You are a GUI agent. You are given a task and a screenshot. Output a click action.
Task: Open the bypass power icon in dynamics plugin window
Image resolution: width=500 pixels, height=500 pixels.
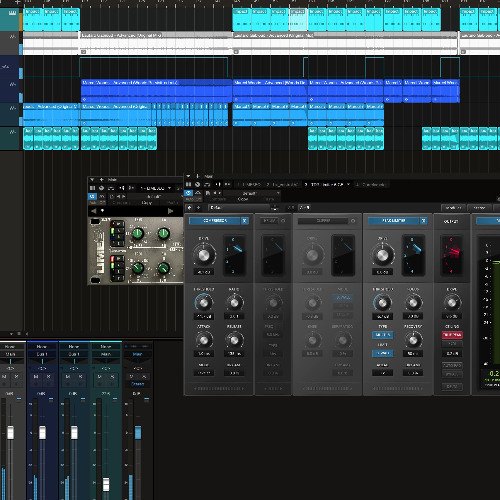click(x=189, y=193)
